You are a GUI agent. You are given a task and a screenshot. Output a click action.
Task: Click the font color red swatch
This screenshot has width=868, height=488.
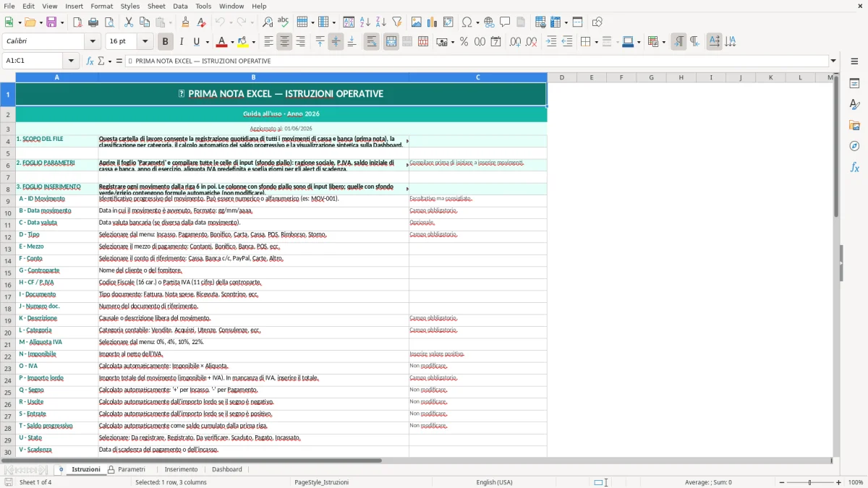click(221, 42)
